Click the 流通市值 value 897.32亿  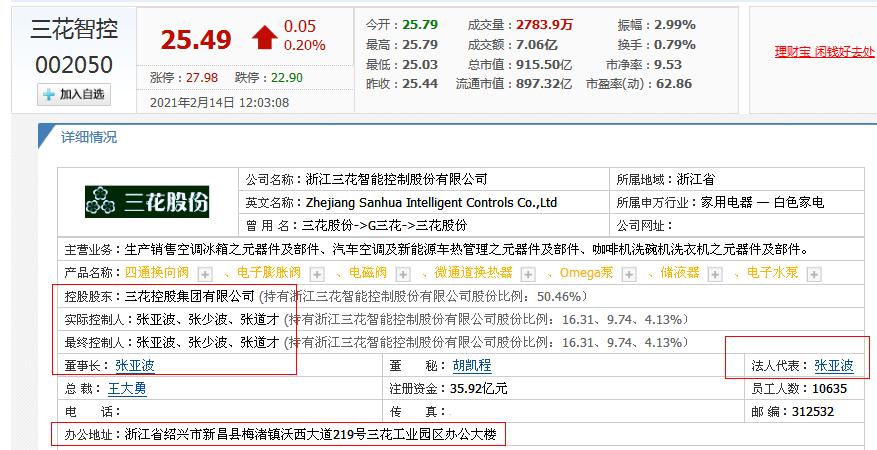[544, 84]
